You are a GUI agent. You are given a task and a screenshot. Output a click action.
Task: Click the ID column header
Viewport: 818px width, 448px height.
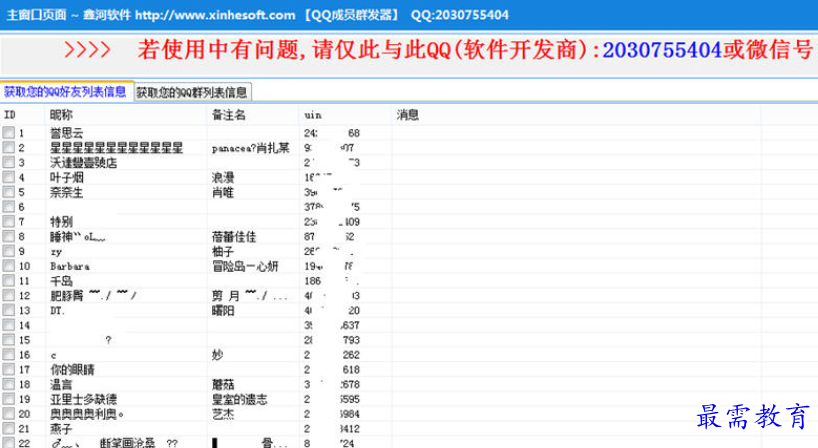[x=22, y=115]
